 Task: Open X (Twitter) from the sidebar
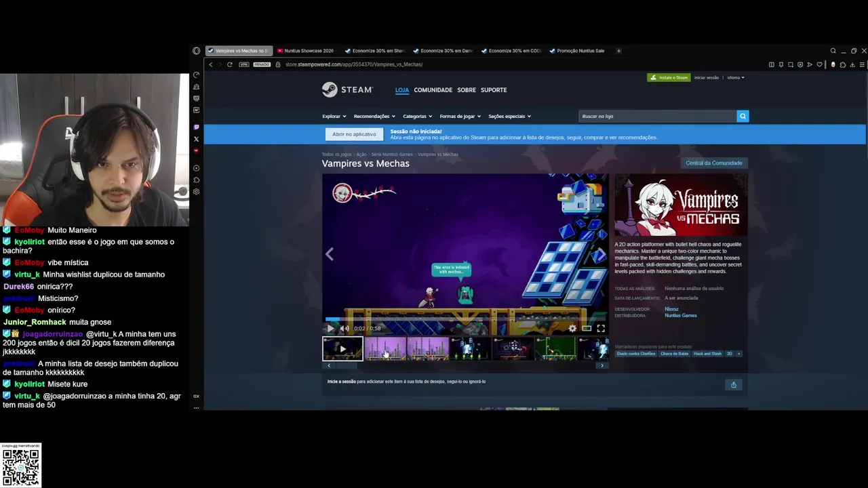tap(196, 139)
